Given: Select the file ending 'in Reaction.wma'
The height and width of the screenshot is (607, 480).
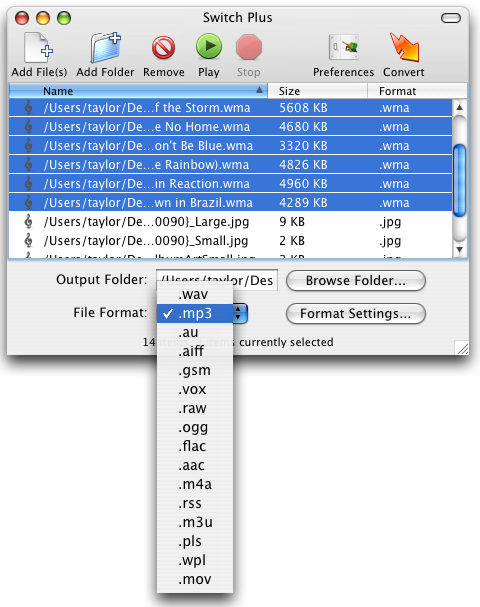Looking at the screenshot, I should [230, 183].
